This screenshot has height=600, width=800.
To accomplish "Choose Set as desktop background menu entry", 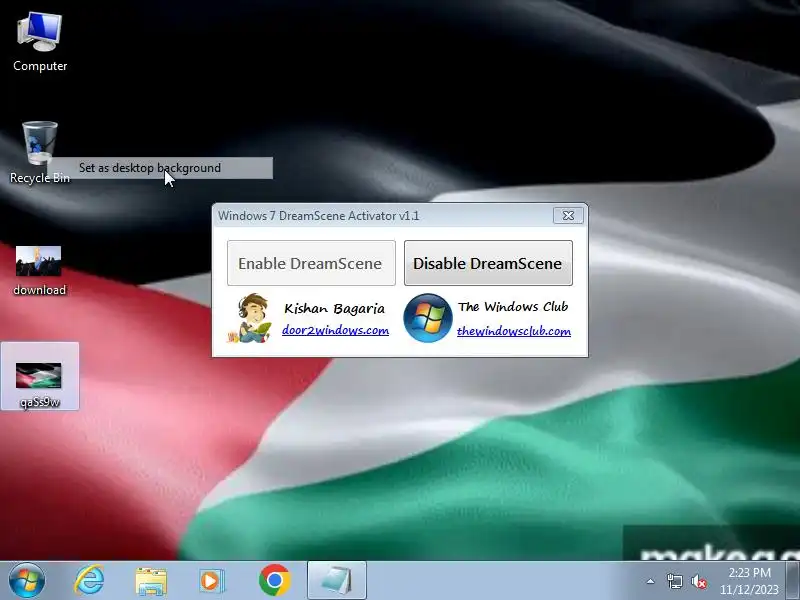I will pos(160,168).
